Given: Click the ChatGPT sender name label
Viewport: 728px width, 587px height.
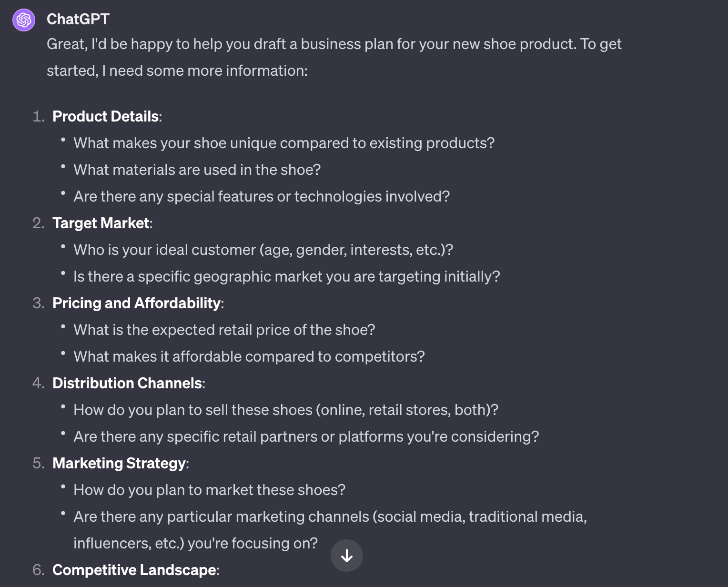Looking at the screenshot, I should tap(78, 19).
